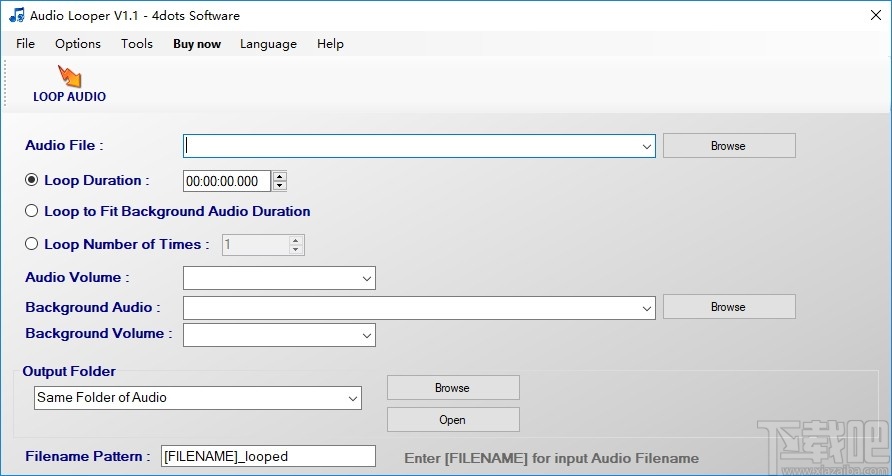Browse for the Output Folder
Viewport: 892px width, 476px height.
tap(453, 387)
